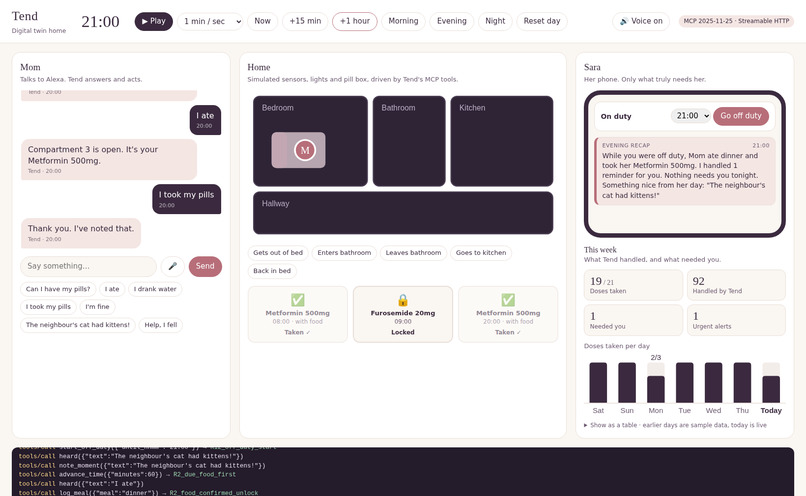
Task: Skip to Night
Action: pyautogui.click(x=496, y=21)
